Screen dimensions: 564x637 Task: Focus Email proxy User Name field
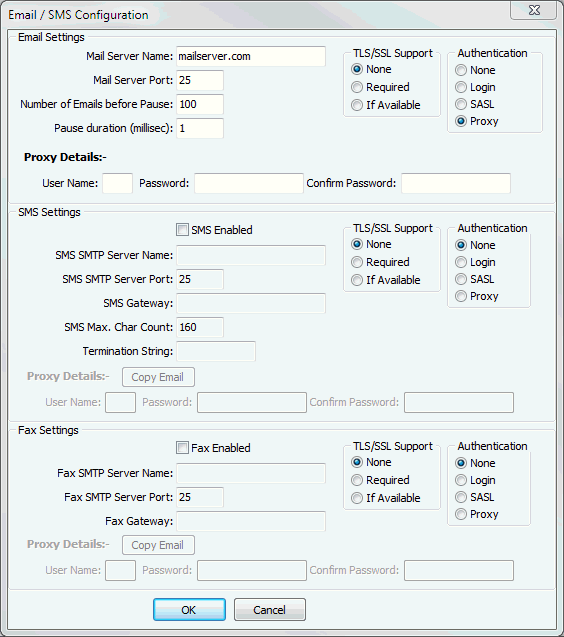(x=117, y=183)
